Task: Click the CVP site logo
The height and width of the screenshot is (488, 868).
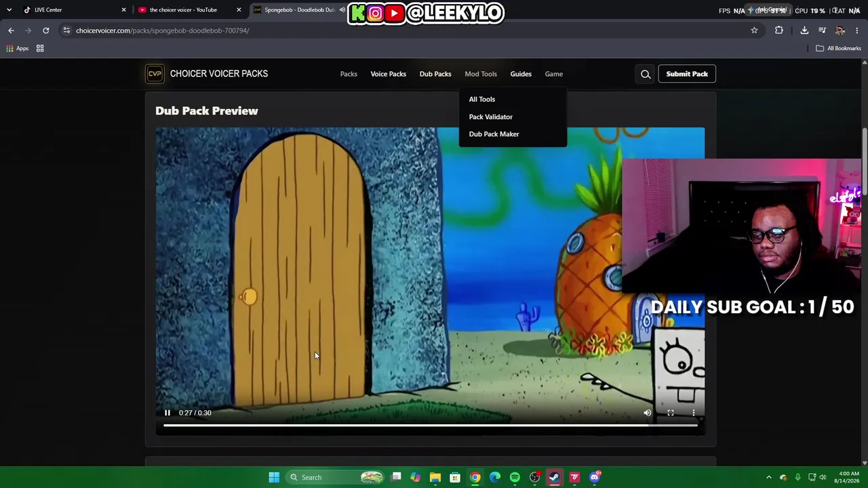Action: pyautogui.click(x=155, y=74)
